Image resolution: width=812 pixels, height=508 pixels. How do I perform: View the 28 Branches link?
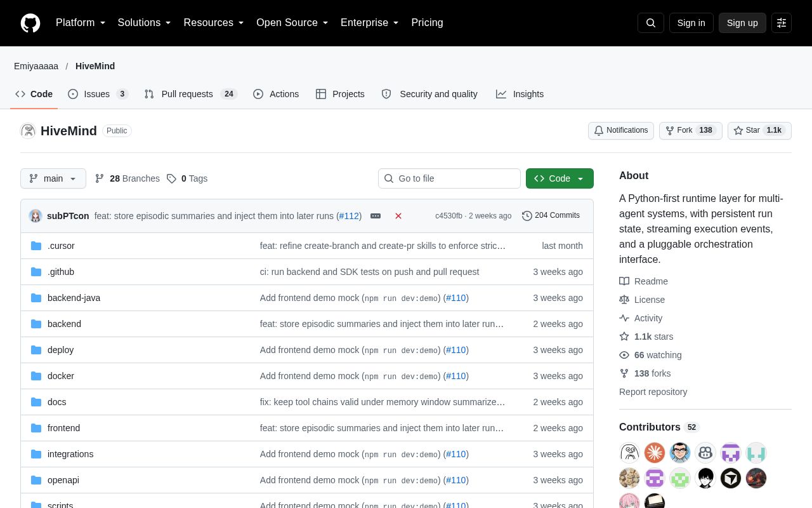[128, 178]
